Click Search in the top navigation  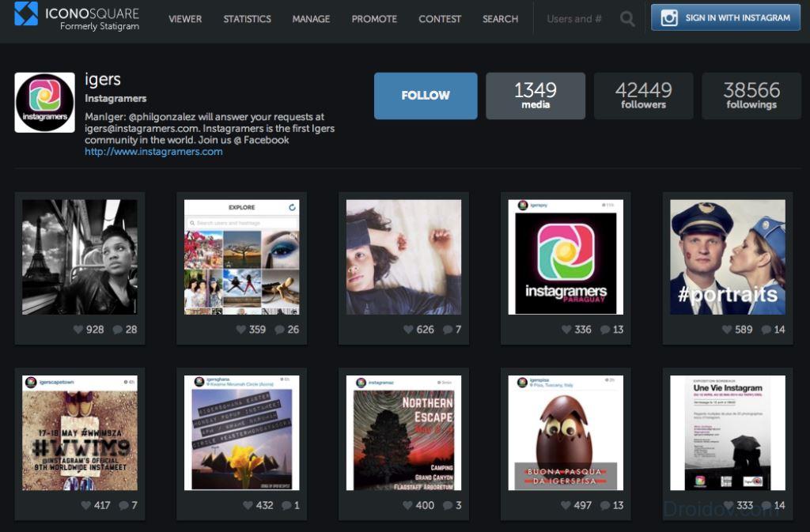[x=500, y=19]
